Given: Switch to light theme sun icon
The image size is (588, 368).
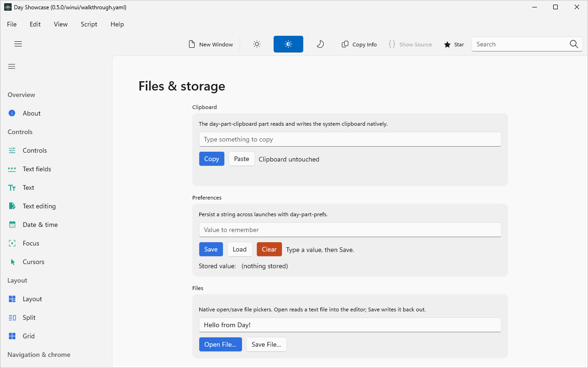Looking at the screenshot, I should pyautogui.click(x=257, y=44).
